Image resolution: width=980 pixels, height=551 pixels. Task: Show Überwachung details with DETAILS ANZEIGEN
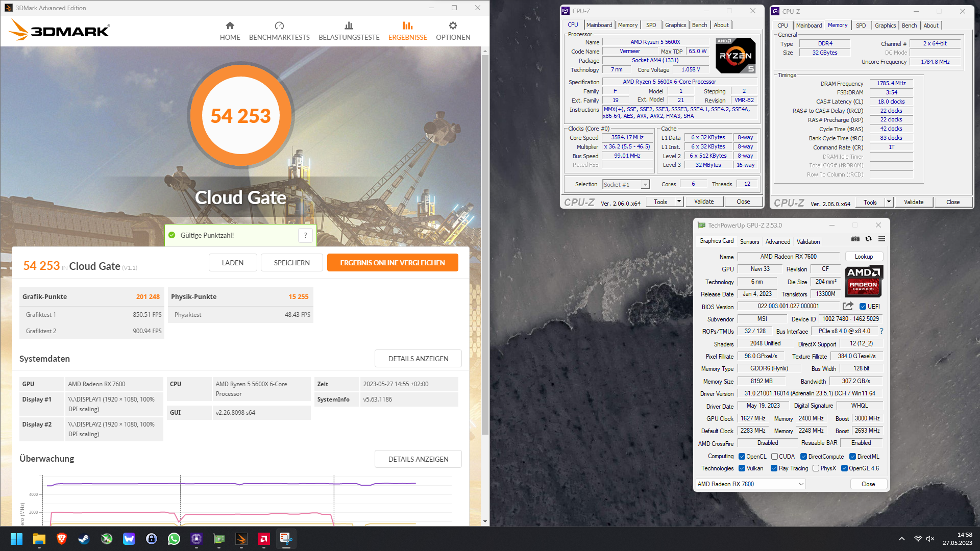pyautogui.click(x=418, y=459)
